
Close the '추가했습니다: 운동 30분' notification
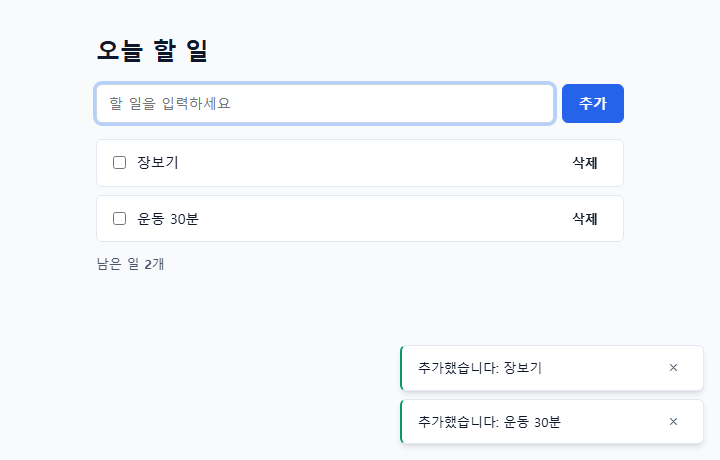(673, 421)
